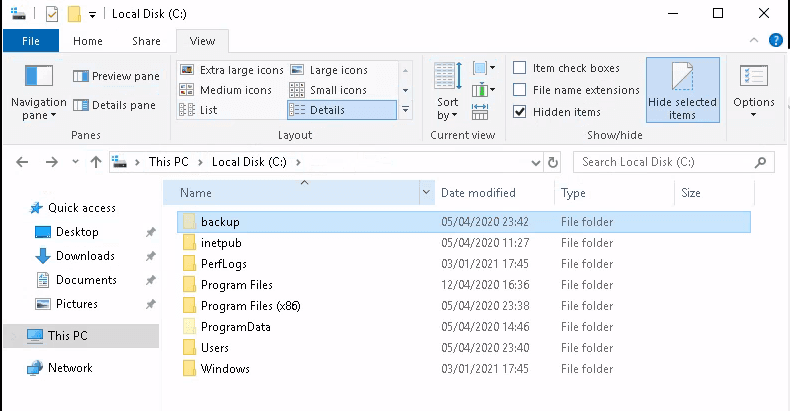Select the Program Files folder row
Screen dimensions: 790x411
(x=464, y=285)
